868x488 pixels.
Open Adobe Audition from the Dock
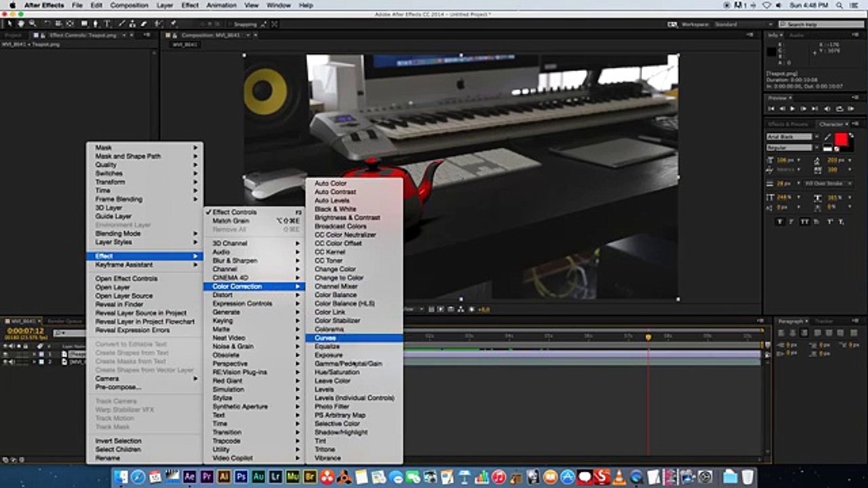[258, 477]
